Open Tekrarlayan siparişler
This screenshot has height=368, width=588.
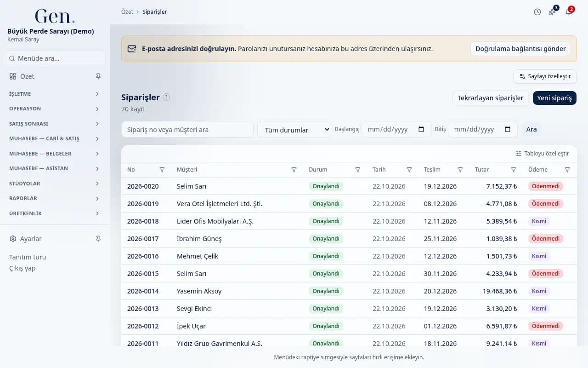click(x=490, y=98)
